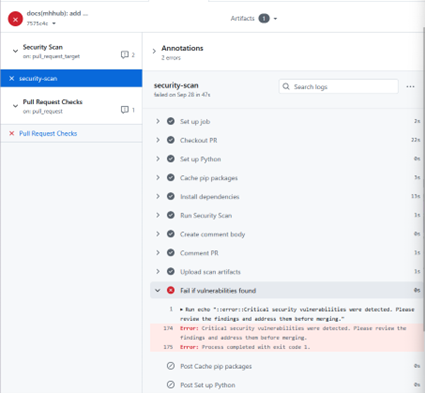Click success check icon for Set up Python

click(x=171, y=159)
